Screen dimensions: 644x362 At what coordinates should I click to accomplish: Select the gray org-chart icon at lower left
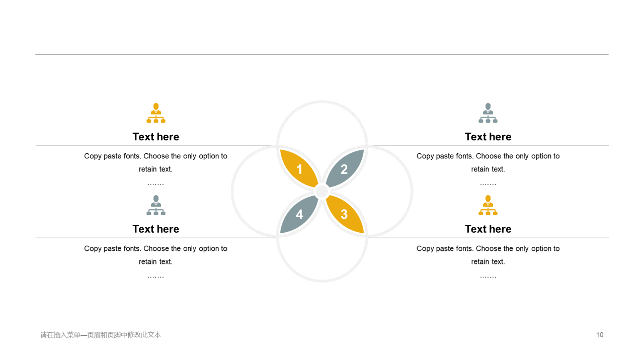click(x=156, y=205)
